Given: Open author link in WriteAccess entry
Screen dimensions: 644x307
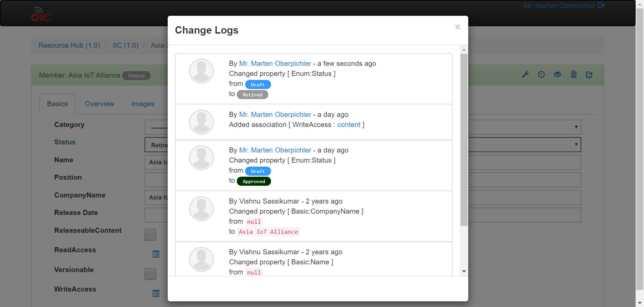Looking at the screenshot, I should 275,115.
